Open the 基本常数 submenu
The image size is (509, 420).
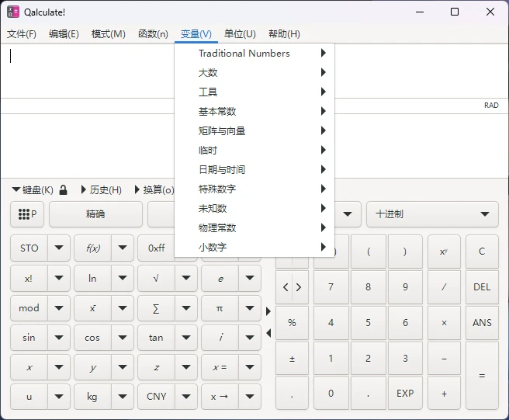[x=254, y=112]
